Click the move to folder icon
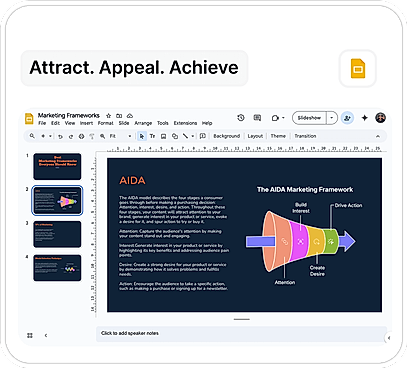 (x=119, y=116)
